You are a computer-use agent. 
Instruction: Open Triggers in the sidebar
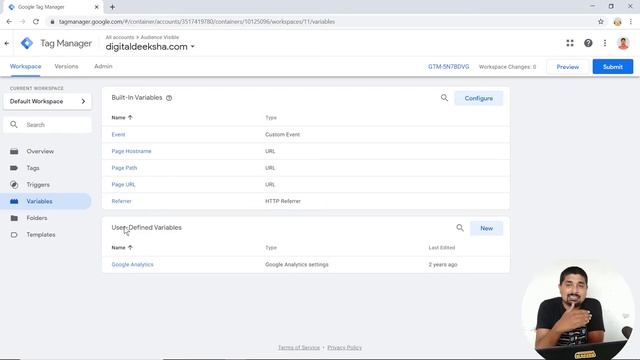[38, 185]
